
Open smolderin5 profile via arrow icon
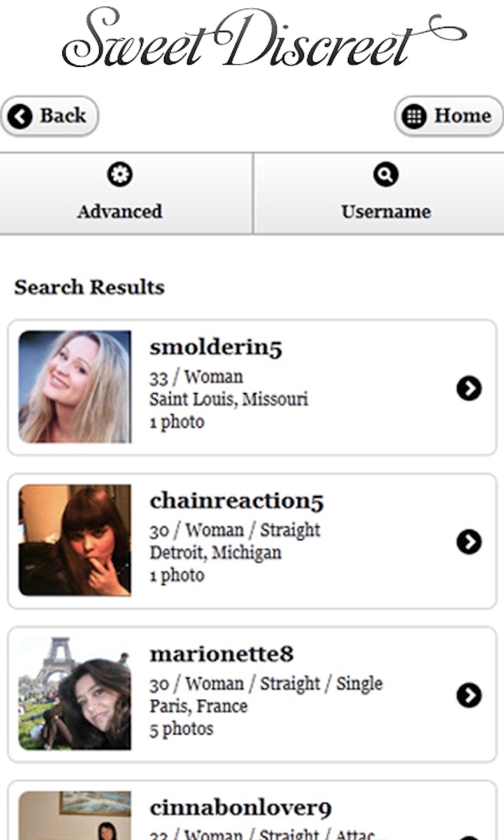tap(469, 388)
